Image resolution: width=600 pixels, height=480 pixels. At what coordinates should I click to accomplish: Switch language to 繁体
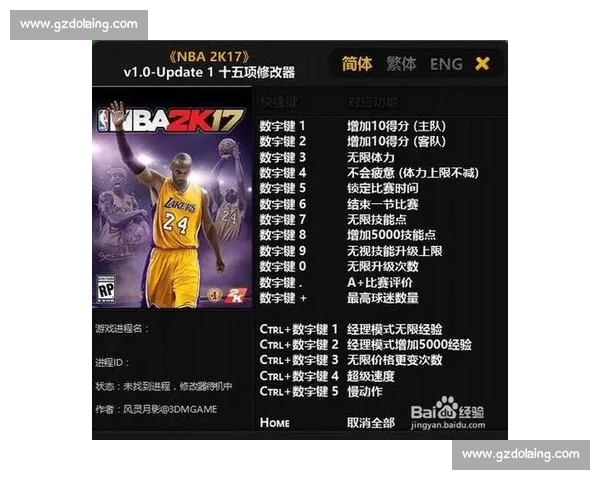tap(401, 64)
